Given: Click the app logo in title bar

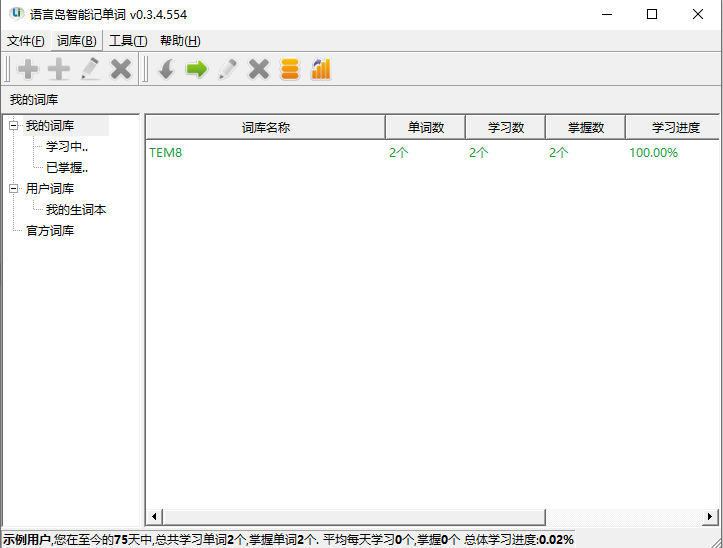Looking at the screenshot, I should click(x=17, y=14).
